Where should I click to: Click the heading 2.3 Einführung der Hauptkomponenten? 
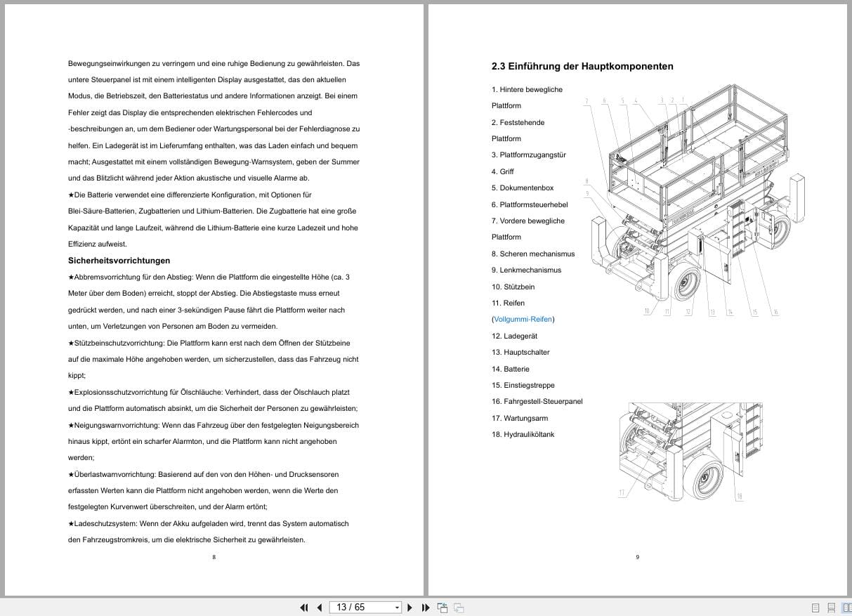582,66
